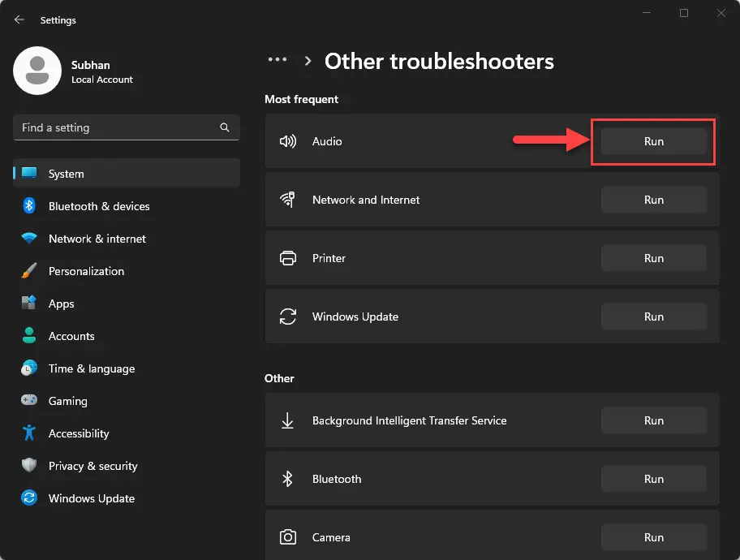Expand breadcrumb ellipsis for hidden path
Screen dimensions: 740x560
pyautogui.click(x=277, y=59)
